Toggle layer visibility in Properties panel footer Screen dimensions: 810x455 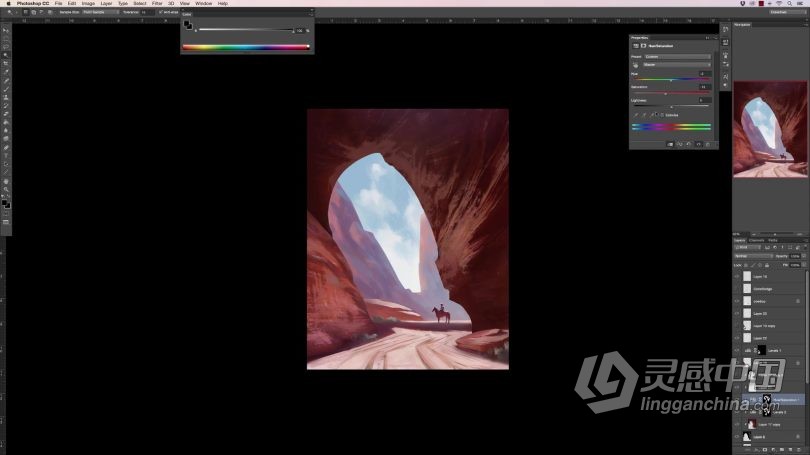click(698, 144)
